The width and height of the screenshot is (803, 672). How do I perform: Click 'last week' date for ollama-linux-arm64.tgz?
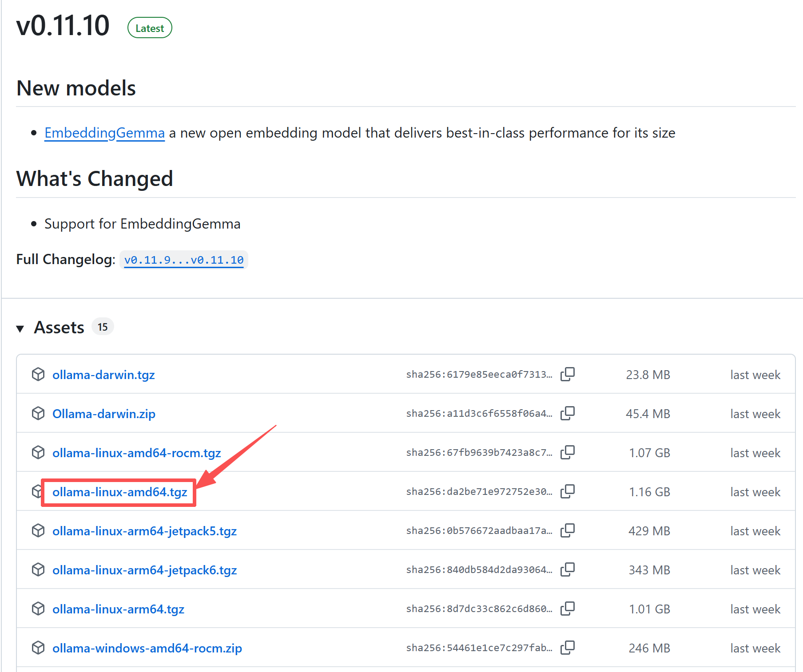click(755, 609)
